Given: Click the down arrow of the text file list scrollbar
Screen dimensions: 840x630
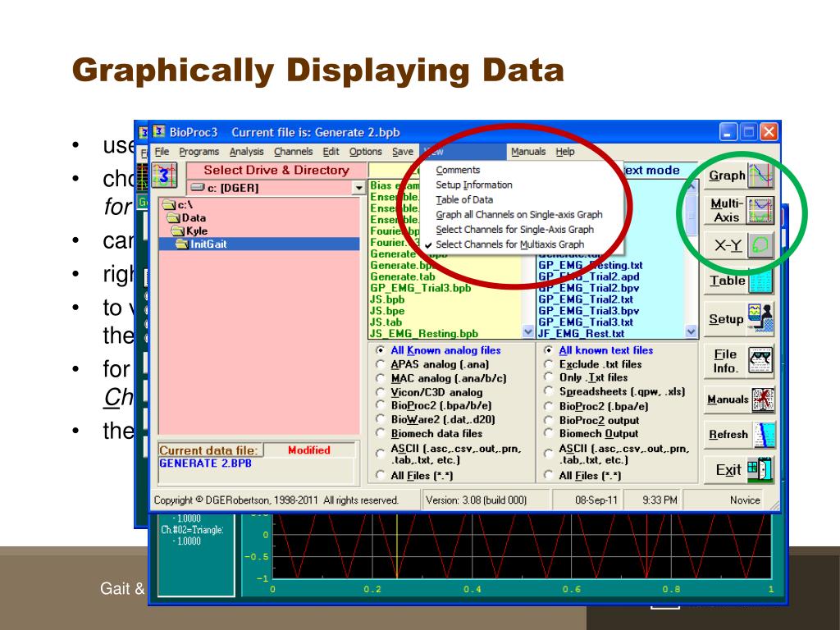Looking at the screenshot, I should coord(691,332).
